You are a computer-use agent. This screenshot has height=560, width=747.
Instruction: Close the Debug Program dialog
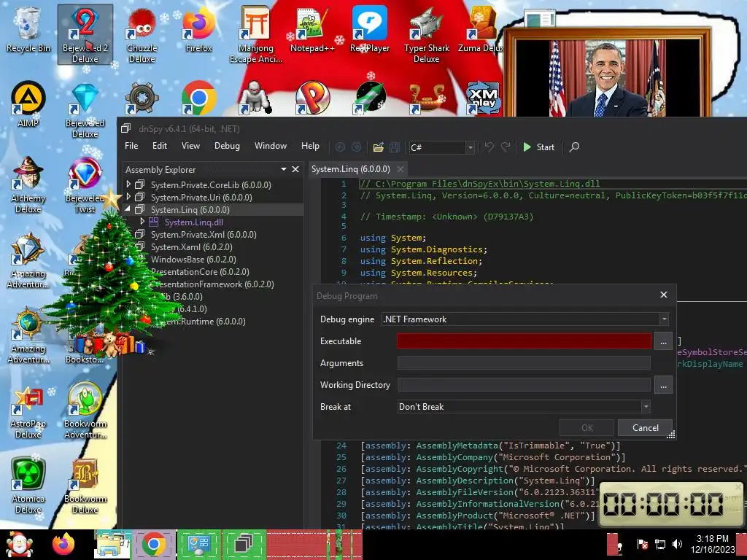point(664,295)
